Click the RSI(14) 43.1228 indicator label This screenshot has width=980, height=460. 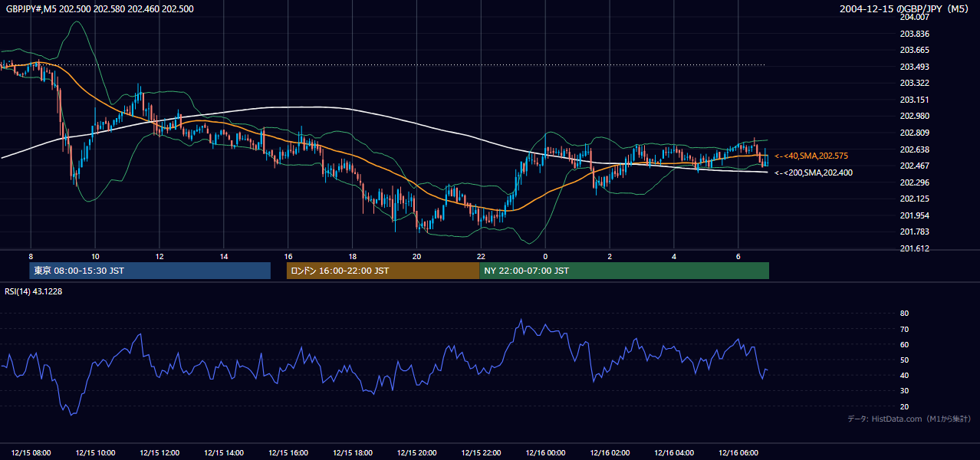coord(33,291)
